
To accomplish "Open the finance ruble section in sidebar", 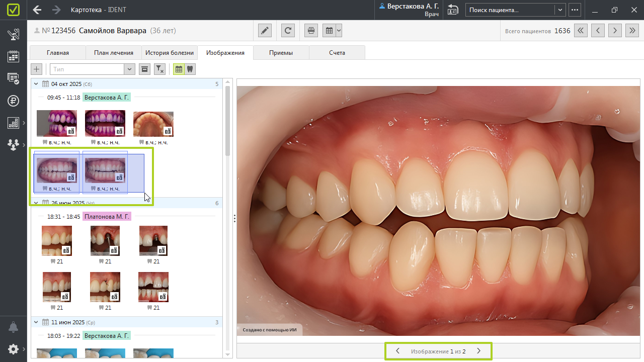I will click(13, 101).
